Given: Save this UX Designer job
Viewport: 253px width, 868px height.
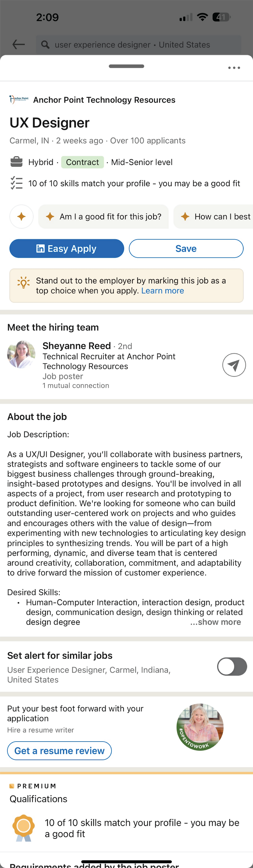Looking at the screenshot, I should point(186,249).
